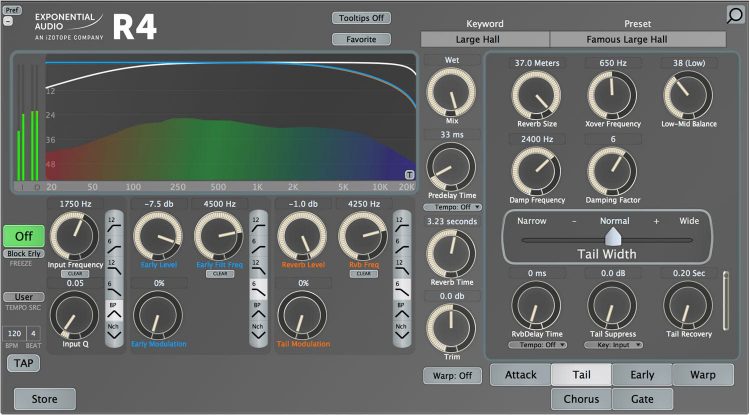Click the Xover Frequency knob
Viewport: 750px width, 415px height.
[x=612, y=95]
